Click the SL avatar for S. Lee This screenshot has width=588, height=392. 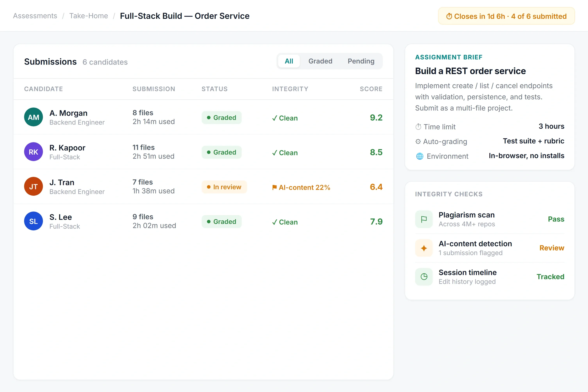click(34, 221)
